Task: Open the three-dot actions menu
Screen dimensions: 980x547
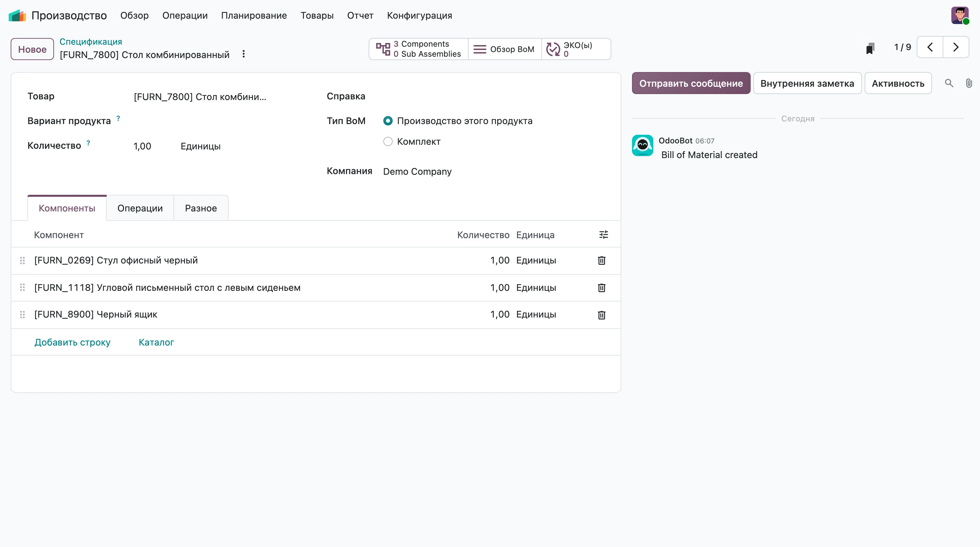Action: pos(243,54)
